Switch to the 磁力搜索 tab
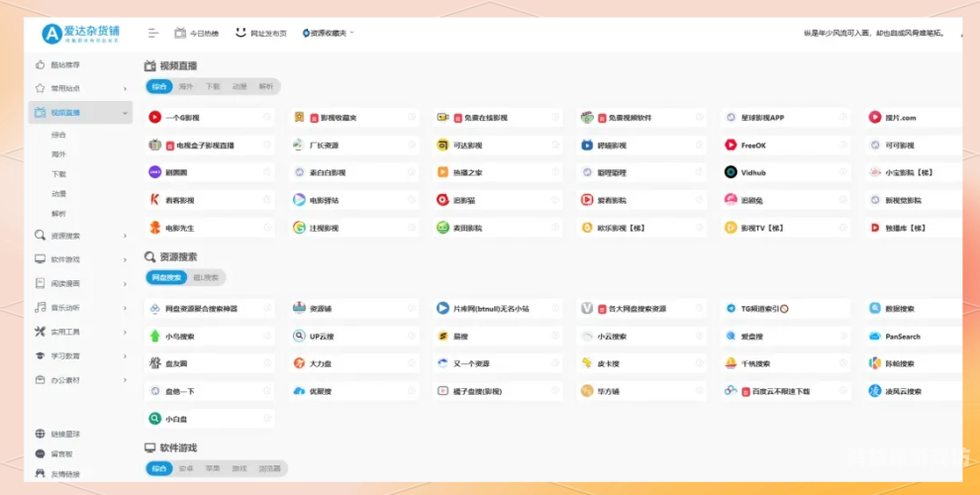 206,277
